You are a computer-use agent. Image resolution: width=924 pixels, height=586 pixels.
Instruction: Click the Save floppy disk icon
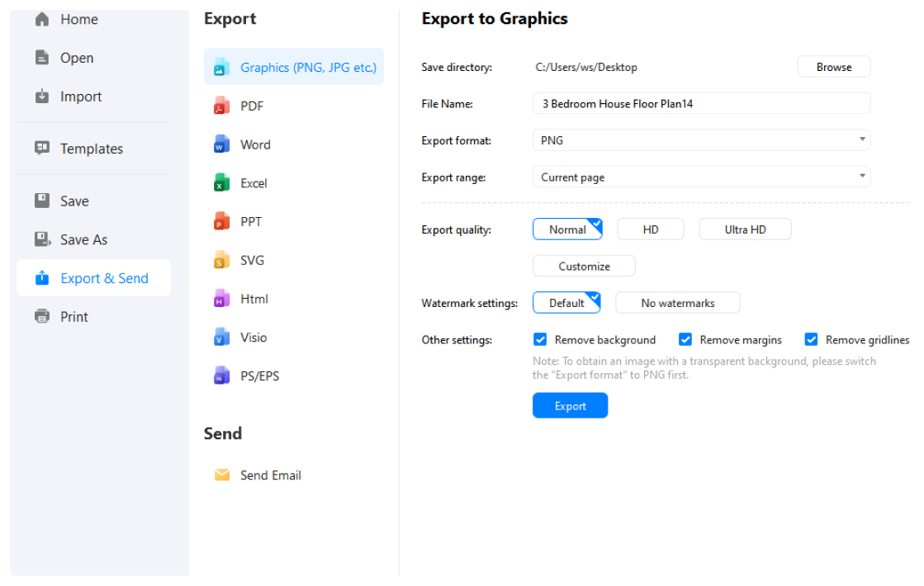point(42,201)
